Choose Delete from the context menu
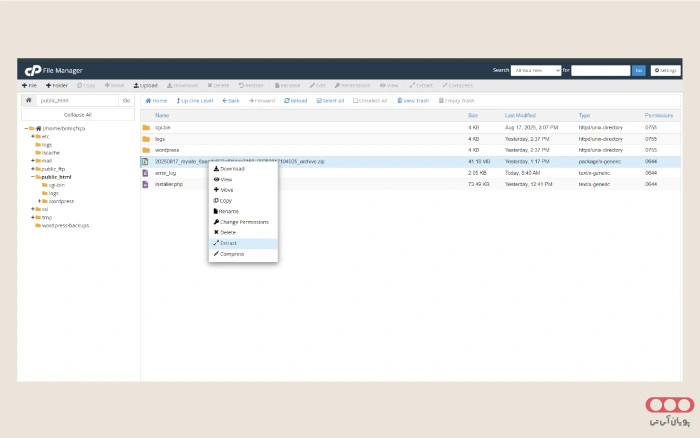 pos(243,233)
